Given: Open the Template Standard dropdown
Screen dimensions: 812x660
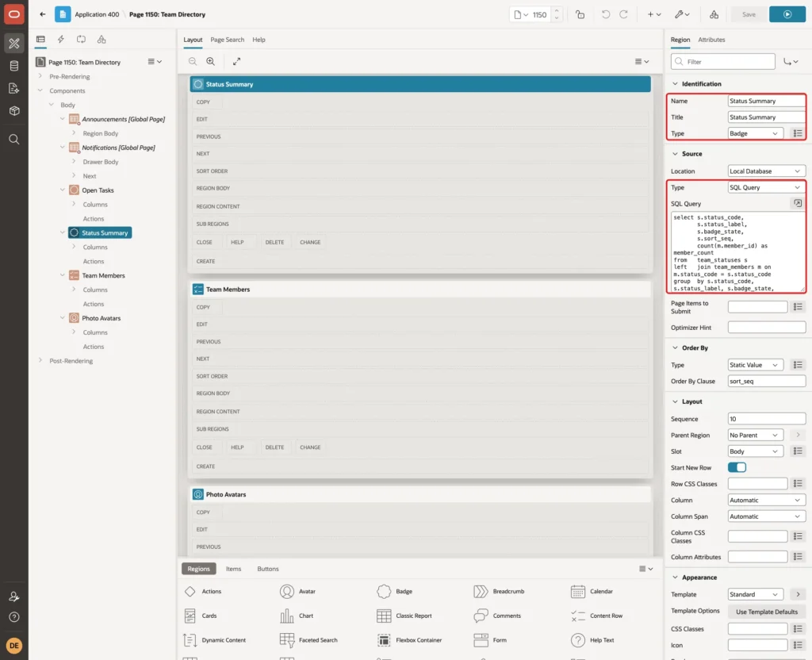Looking at the screenshot, I should click(x=755, y=595).
